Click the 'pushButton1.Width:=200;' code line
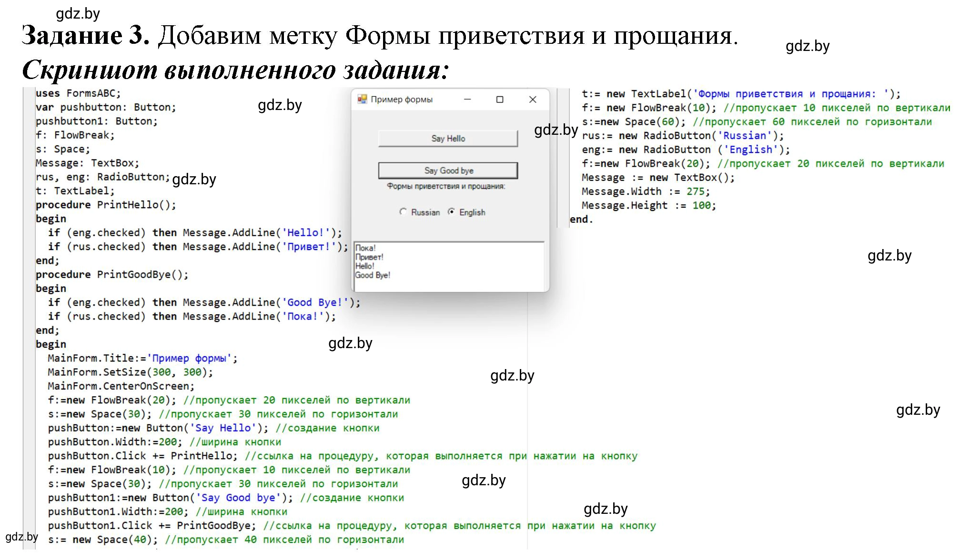Screen dimensions: 969x560 pyautogui.click(x=118, y=512)
